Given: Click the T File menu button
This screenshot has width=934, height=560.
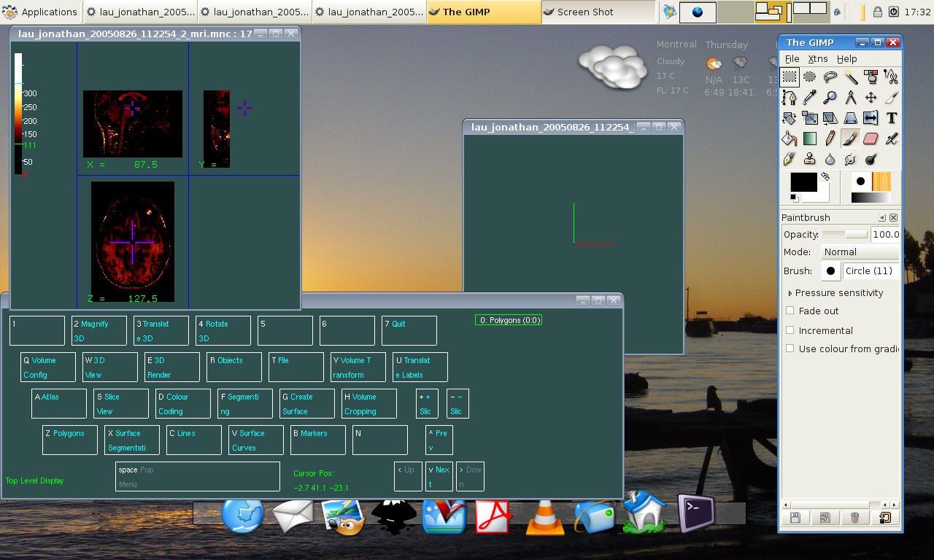Looking at the screenshot, I should (296, 367).
